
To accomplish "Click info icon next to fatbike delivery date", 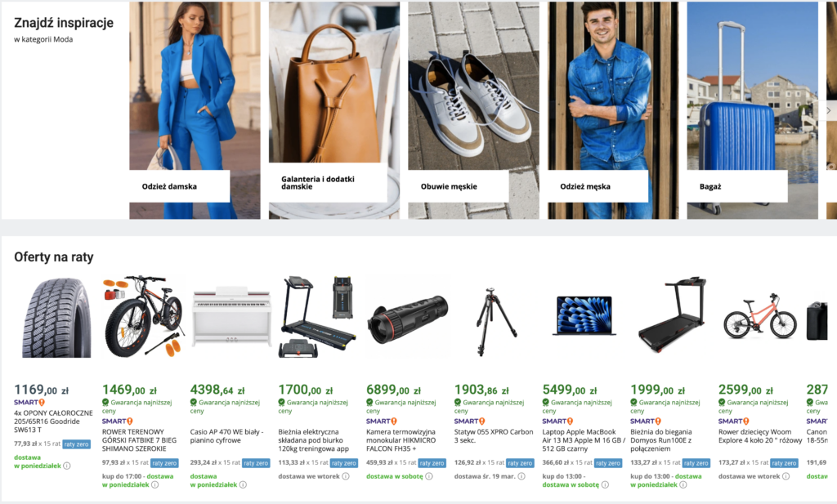I will [154, 484].
